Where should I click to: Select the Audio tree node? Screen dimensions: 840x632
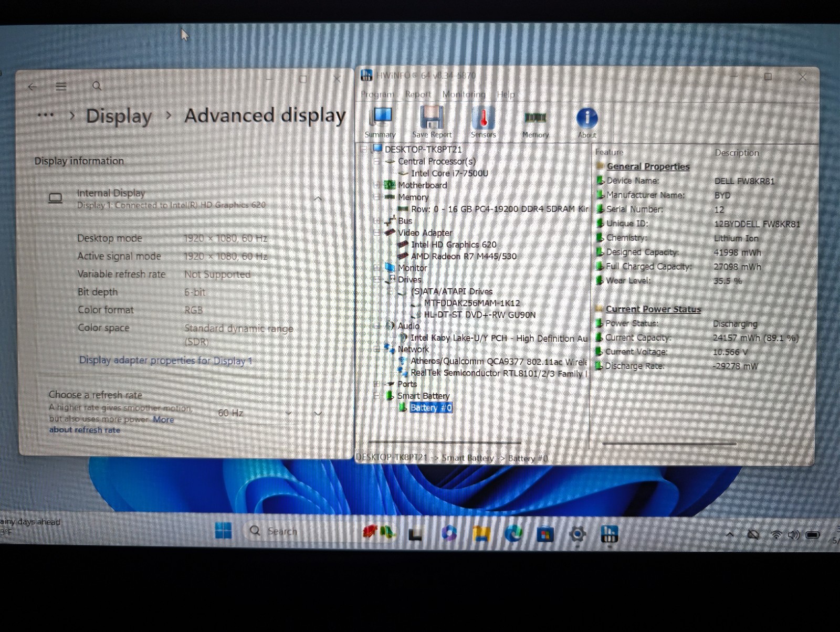(408, 326)
